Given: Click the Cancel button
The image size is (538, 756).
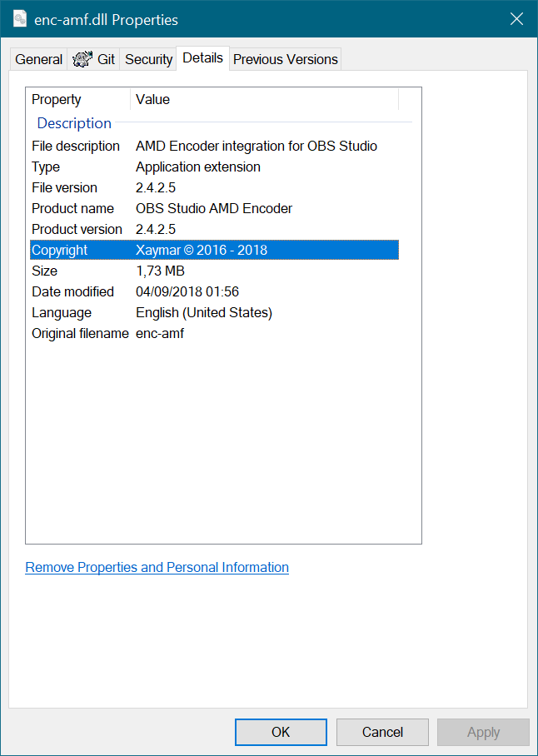Looking at the screenshot, I should pyautogui.click(x=382, y=732).
